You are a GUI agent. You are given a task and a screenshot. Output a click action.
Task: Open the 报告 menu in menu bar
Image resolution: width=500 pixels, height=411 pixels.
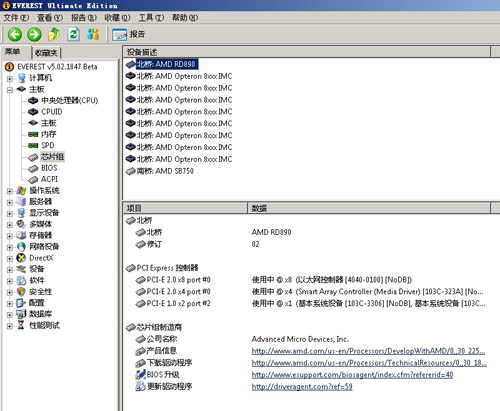84,18
